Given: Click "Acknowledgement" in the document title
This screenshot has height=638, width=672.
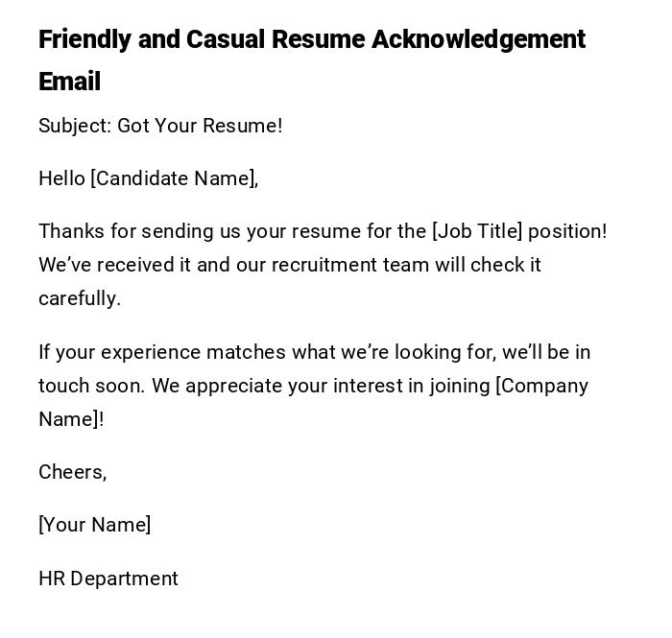Looking at the screenshot, I should coord(478,39).
